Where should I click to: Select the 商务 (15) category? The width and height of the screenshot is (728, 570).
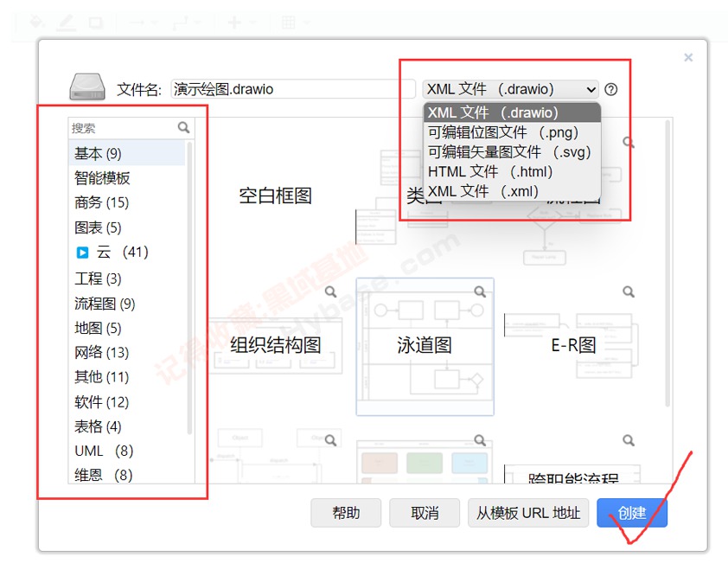(127, 202)
